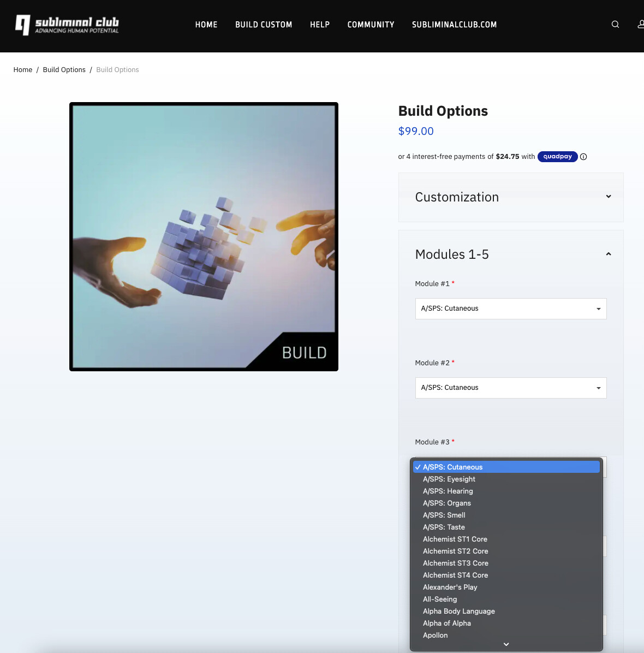Image resolution: width=644 pixels, height=653 pixels.
Task: Pick Alpha of Alpha option
Action: 506,624
